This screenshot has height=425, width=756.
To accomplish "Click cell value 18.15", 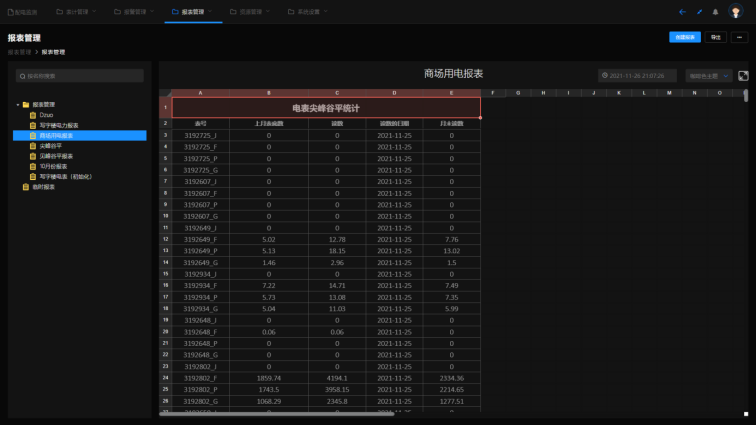I will point(337,251).
